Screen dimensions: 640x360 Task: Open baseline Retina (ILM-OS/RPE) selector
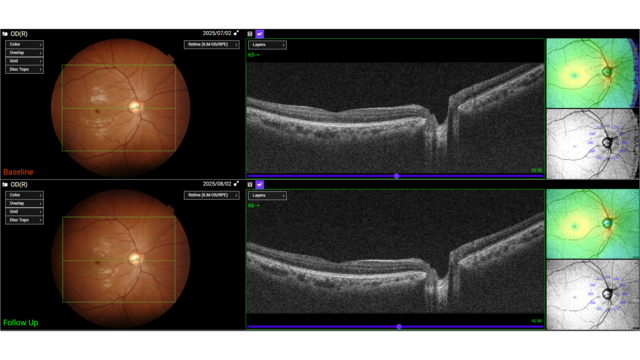click(x=211, y=44)
